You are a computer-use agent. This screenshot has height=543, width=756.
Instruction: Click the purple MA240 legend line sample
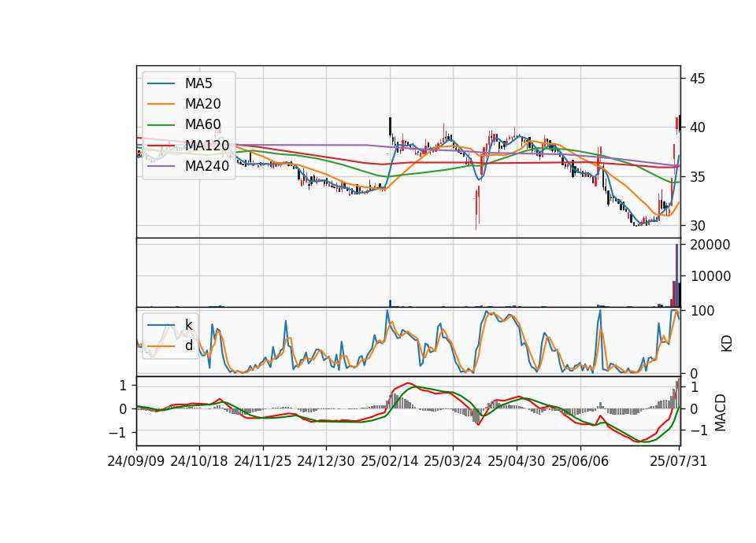pos(161,166)
